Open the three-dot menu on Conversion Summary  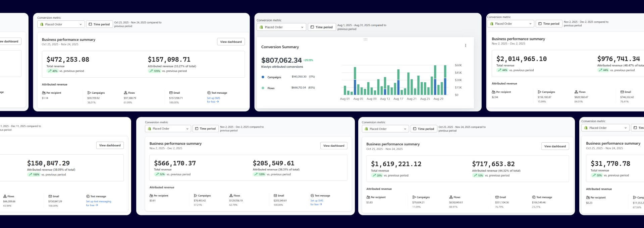[x=466, y=46]
